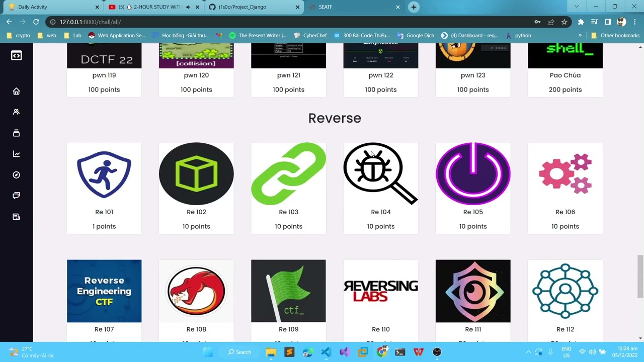The width and height of the screenshot is (644, 362).
Task: Open the Chrome profile avatar
Action: [621, 22]
